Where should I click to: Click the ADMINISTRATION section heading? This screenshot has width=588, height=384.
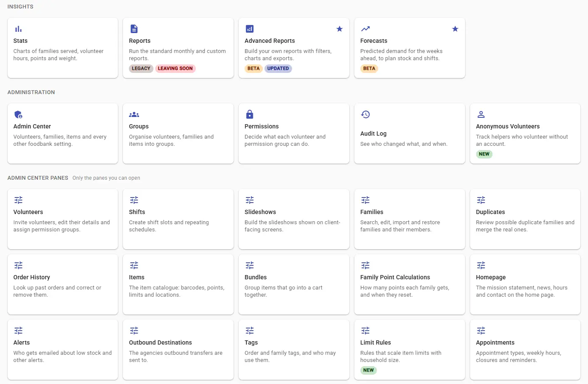click(x=31, y=92)
